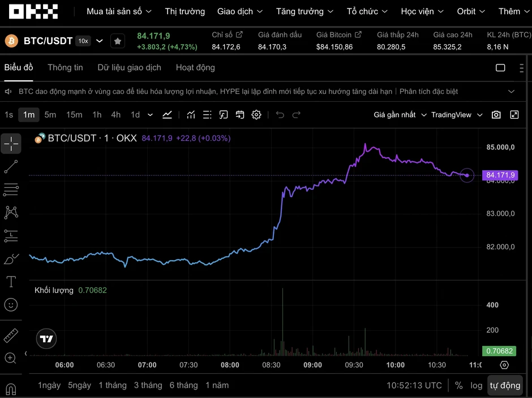Switch the panel layout with rectangle icon
This screenshot has width=532, height=398.
(x=500, y=68)
